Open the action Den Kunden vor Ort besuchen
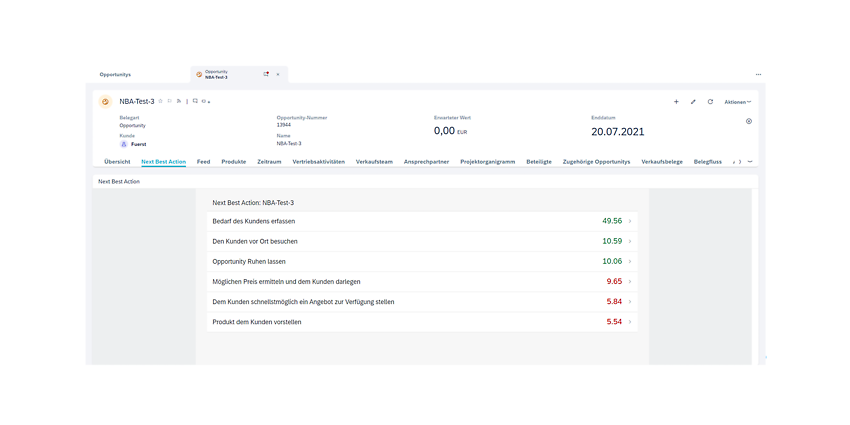The height and width of the screenshot is (425, 850). pyautogui.click(x=422, y=241)
